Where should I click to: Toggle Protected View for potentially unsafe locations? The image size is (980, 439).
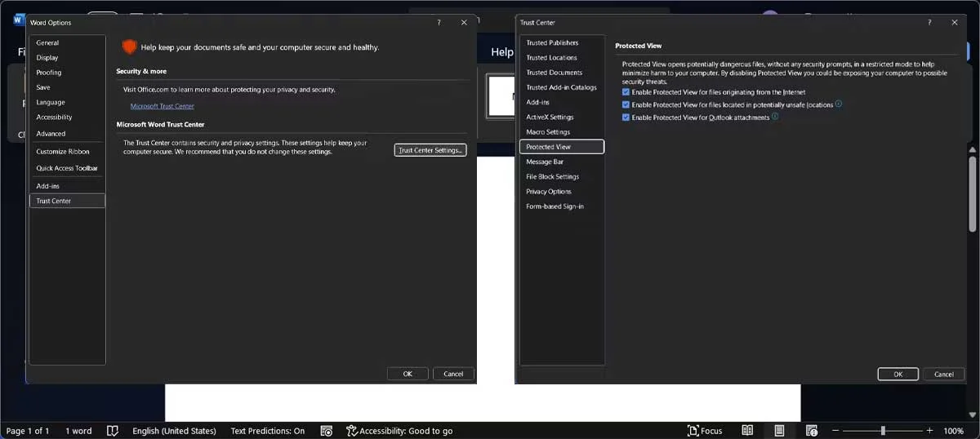pyautogui.click(x=626, y=105)
